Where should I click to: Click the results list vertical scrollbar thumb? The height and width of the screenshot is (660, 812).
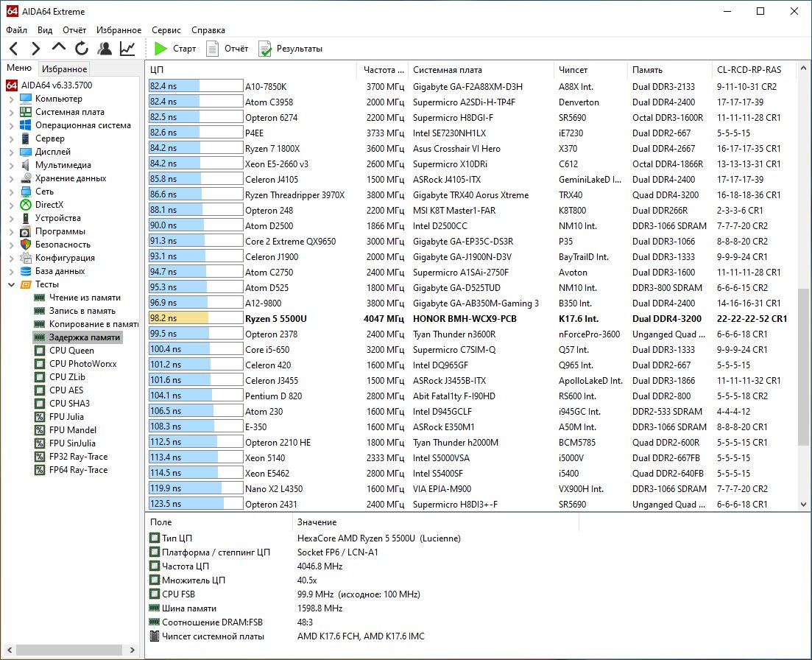[x=803, y=366]
